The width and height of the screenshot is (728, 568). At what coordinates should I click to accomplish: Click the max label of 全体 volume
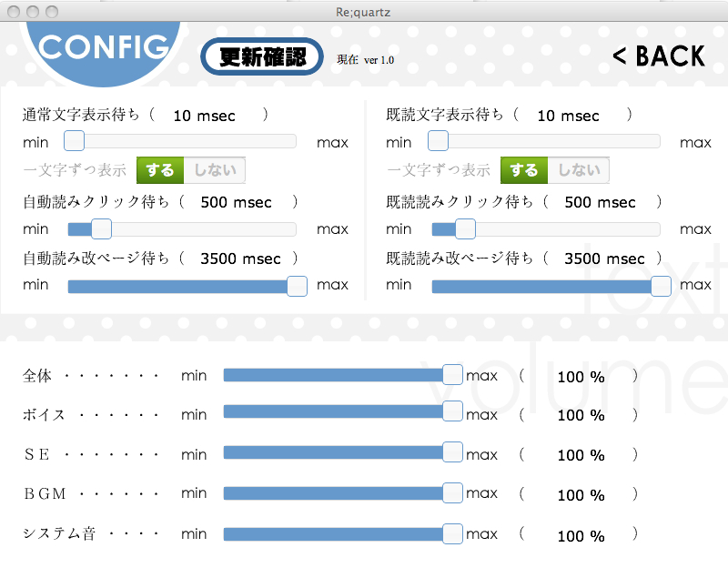pos(482,376)
